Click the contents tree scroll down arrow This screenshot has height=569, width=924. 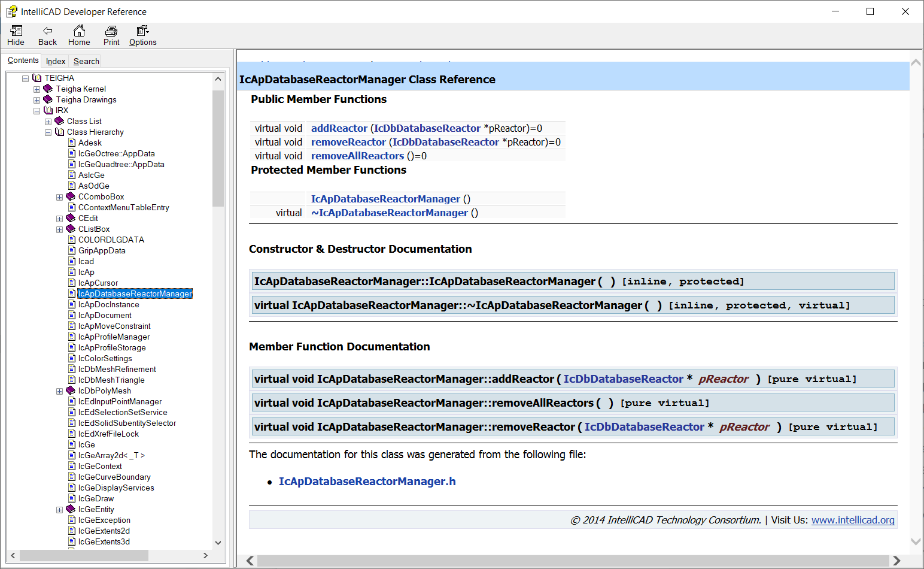tap(218, 543)
